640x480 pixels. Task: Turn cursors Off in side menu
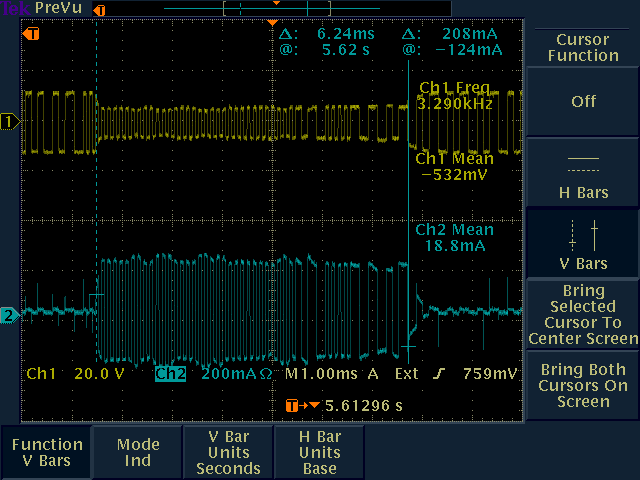pos(583,102)
